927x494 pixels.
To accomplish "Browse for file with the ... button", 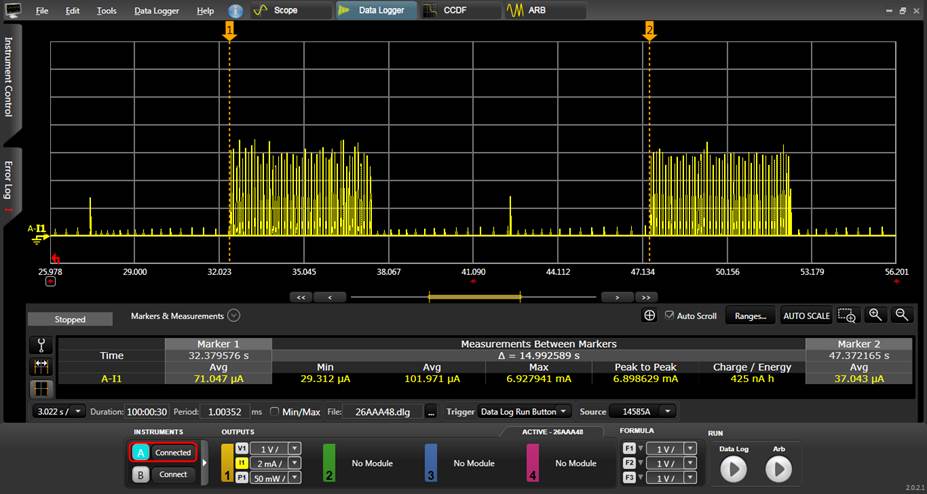I will tap(431, 412).
